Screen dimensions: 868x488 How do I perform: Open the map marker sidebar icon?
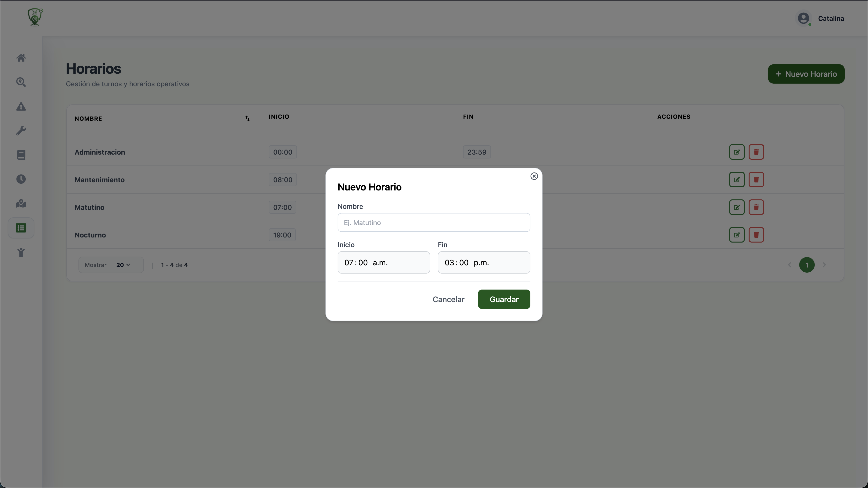[x=21, y=204]
